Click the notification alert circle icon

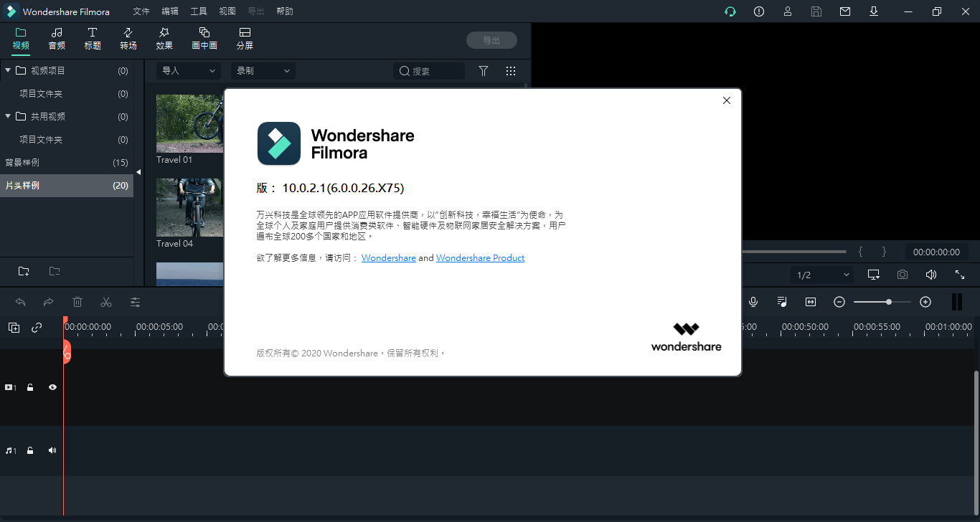tap(759, 11)
